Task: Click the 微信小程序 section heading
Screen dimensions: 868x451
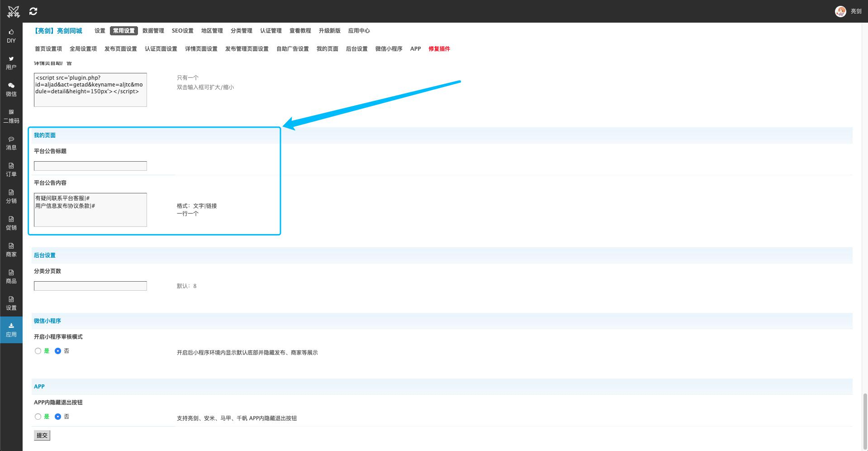Action: click(x=47, y=321)
